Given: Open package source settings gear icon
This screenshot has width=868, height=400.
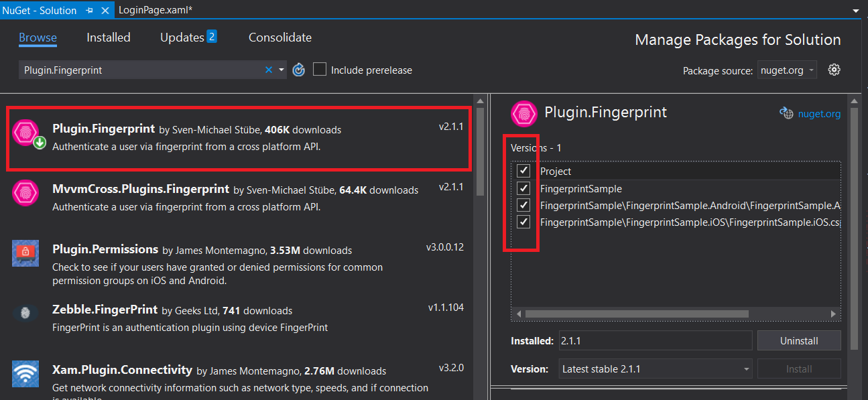Looking at the screenshot, I should point(834,70).
